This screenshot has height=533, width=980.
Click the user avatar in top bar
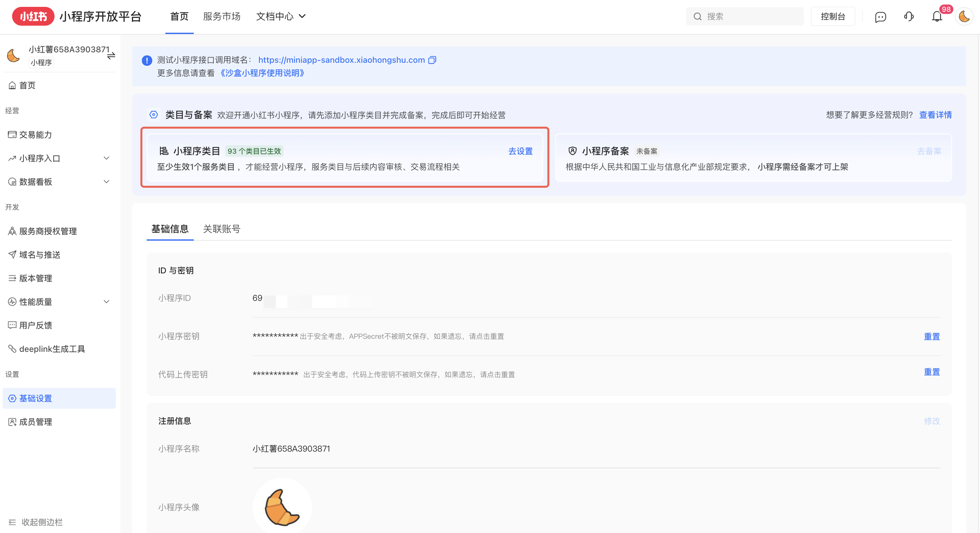tap(964, 17)
